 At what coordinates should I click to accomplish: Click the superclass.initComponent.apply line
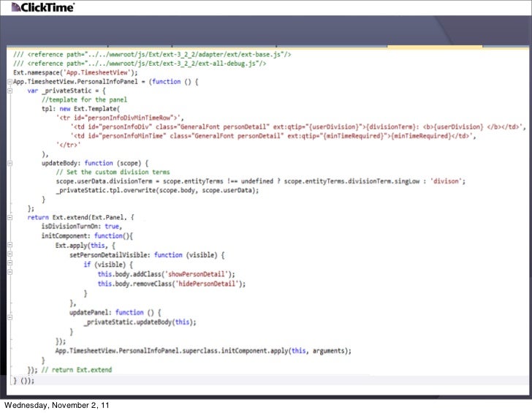tap(203, 351)
